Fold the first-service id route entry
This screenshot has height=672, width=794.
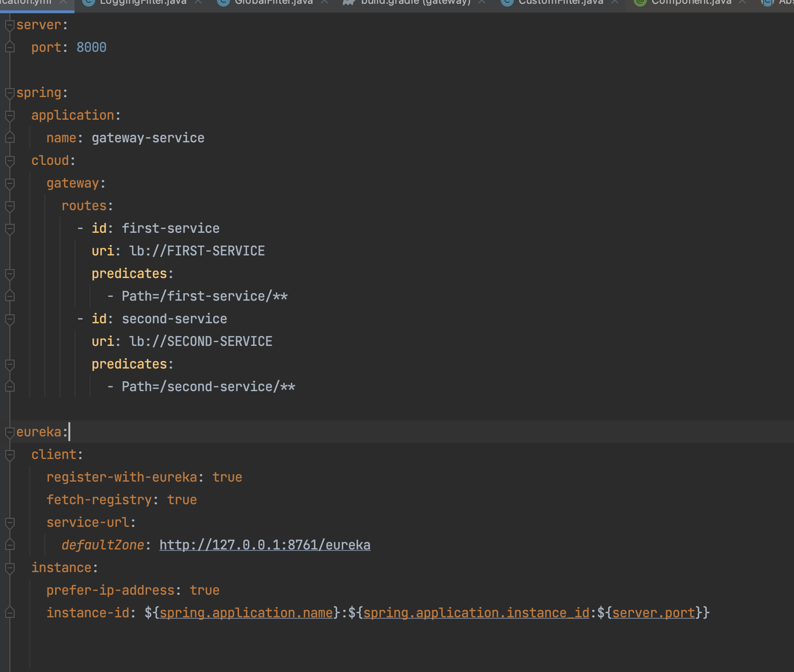pos(9,229)
